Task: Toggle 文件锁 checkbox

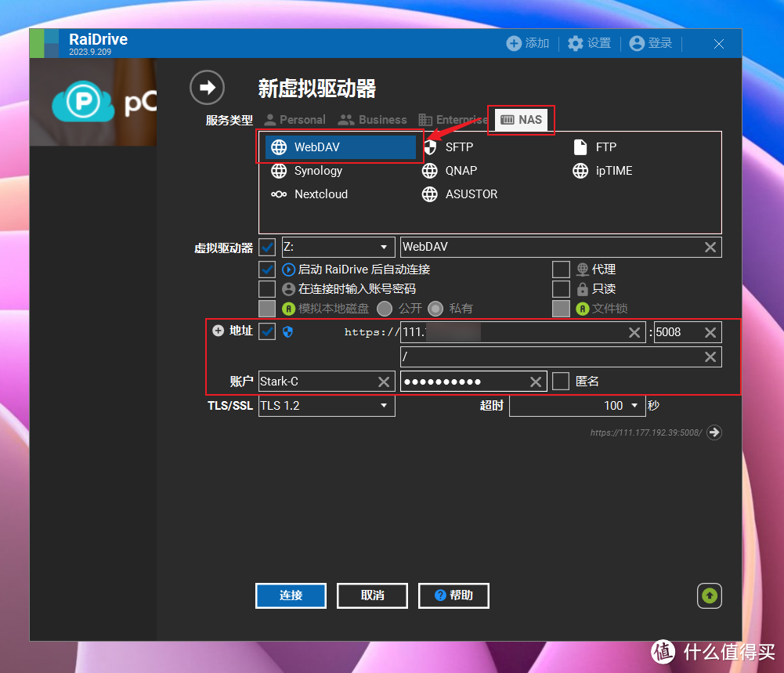Action: coord(561,309)
